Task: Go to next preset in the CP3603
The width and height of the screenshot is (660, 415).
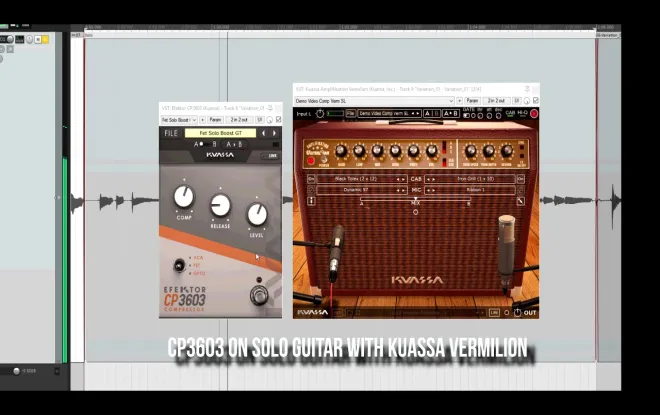Action: (274, 133)
